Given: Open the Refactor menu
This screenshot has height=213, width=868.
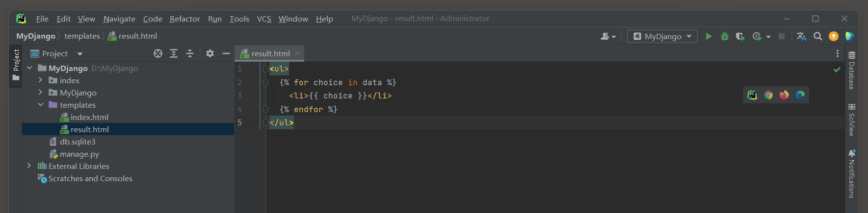Looking at the screenshot, I should [x=185, y=19].
